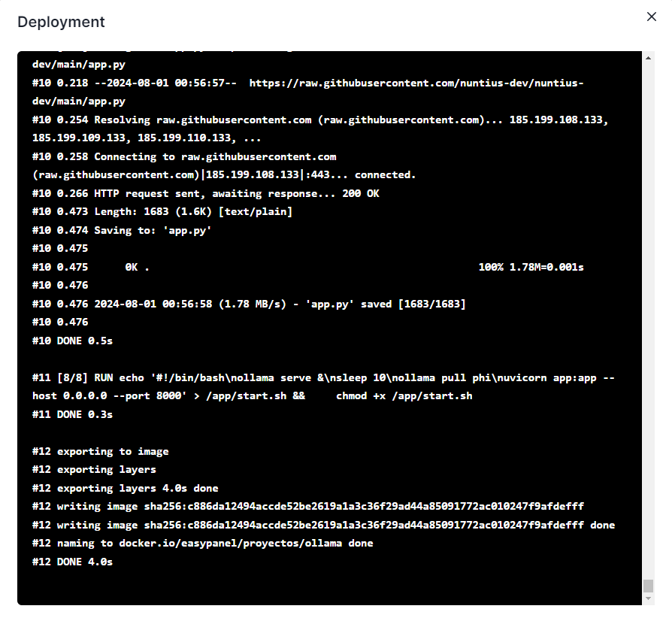This screenshot has height=621, width=672.
Task: Click the '#11 [8/8] RUN echo' command line
Action: pos(323,377)
